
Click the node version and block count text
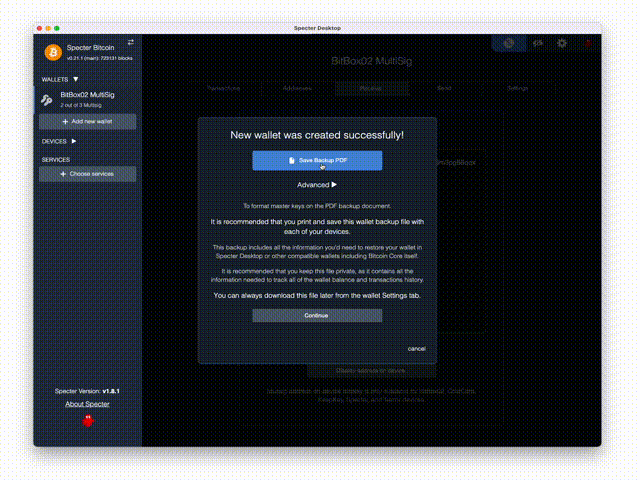coord(100,58)
